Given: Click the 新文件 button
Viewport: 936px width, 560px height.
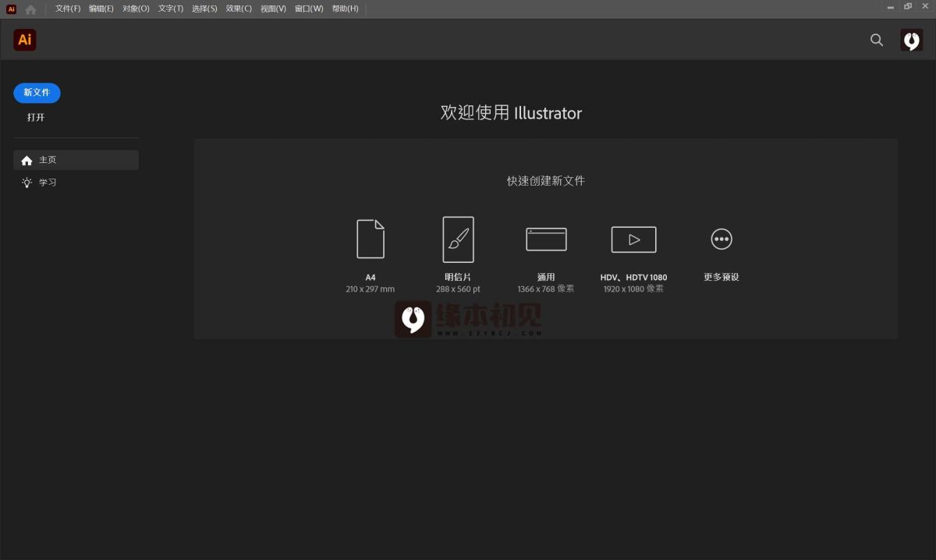Looking at the screenshot, I should point(37,93).
